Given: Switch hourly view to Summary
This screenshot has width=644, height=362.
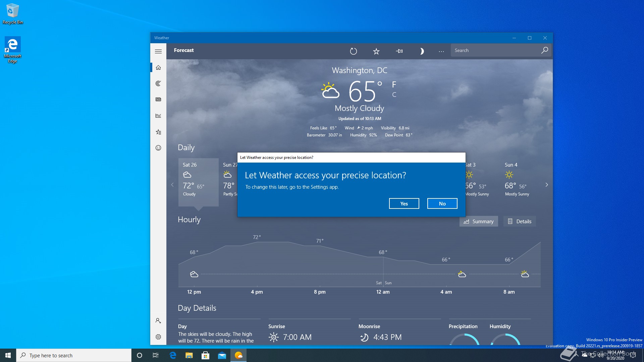Looking at the screenshot, I should [x=479, y=221].
